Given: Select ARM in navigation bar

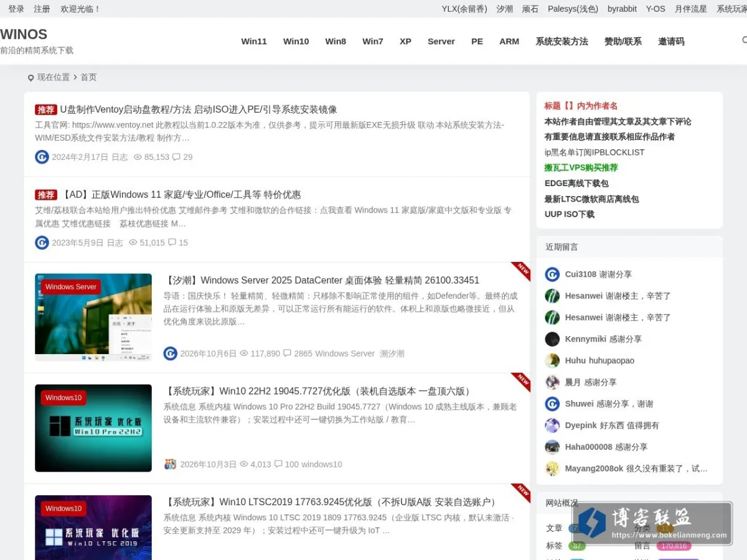Looking at the screenshot, I should pyautogui.click(x=509, y=41).
